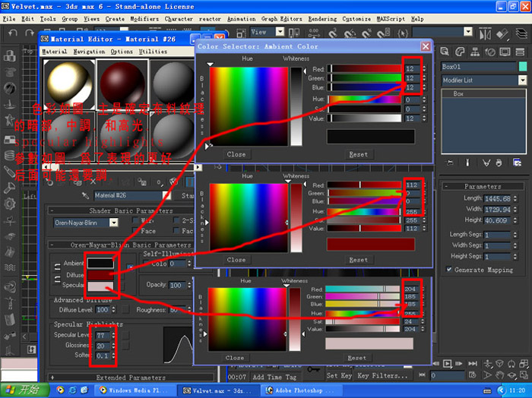This screenshot has width=532, height=398.
Task: Open the named selection sets dropdown
Action: point(468,32)
